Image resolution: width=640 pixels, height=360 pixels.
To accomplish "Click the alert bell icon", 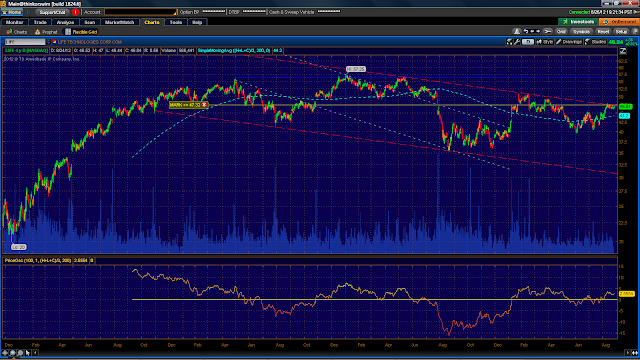I will click(517, 31).
